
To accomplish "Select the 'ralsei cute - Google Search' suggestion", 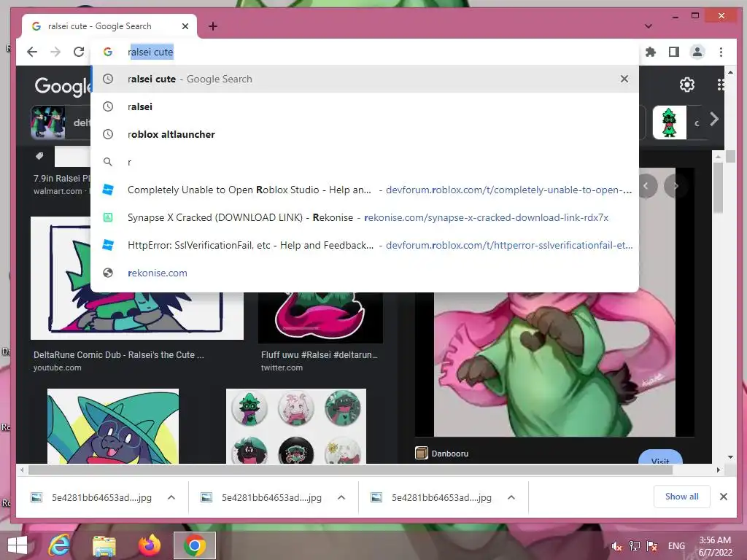I will [x=365, y=79].
